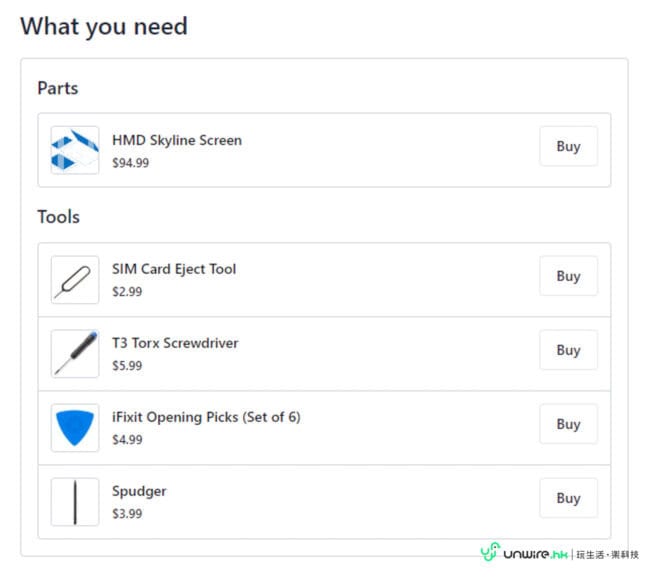Open the T3 Torx Screwdriver link

coord(175,343)
